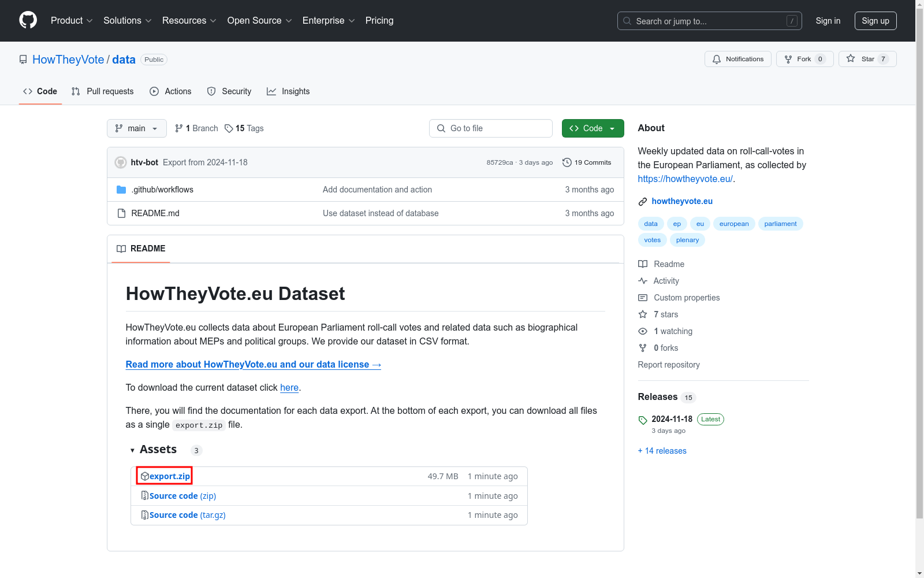Open the 2024-11-18 latest release

coord(672,419)
